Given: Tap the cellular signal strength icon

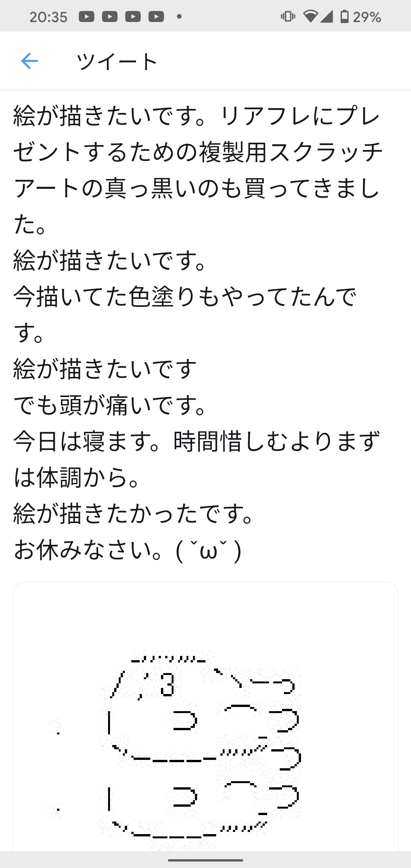Looking at the screenshot, I should [327, 16].
